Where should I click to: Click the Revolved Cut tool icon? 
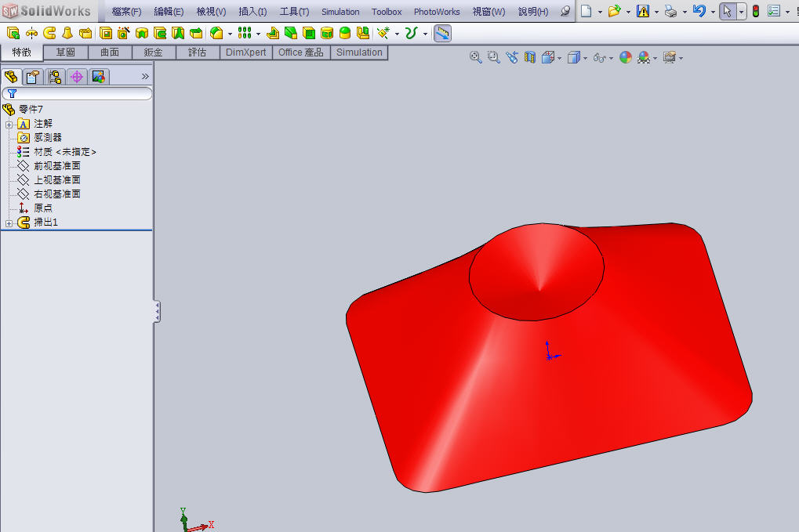(x=142, y=34)
